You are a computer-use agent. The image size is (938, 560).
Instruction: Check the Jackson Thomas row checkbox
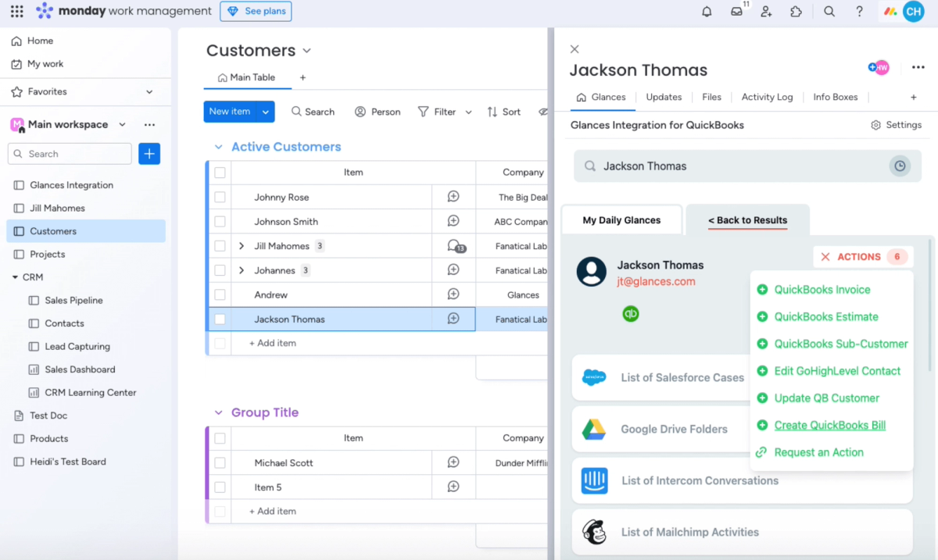click(220, 319)
